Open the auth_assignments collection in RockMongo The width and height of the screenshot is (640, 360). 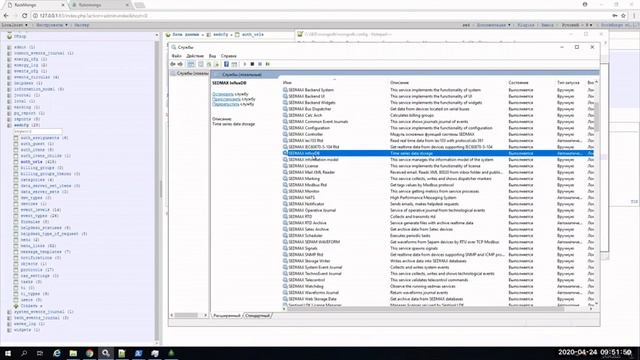[x=40, y=138]
